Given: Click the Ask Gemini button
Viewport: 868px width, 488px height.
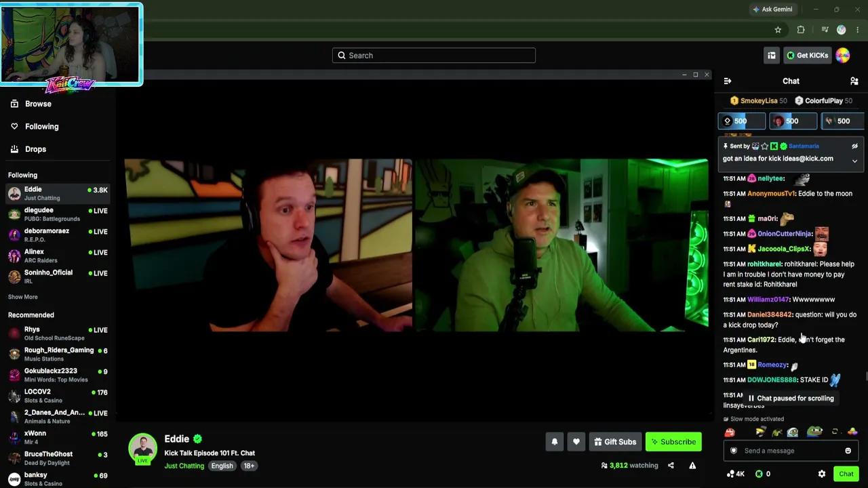Looking at the screenshot, I should (772, 9).
